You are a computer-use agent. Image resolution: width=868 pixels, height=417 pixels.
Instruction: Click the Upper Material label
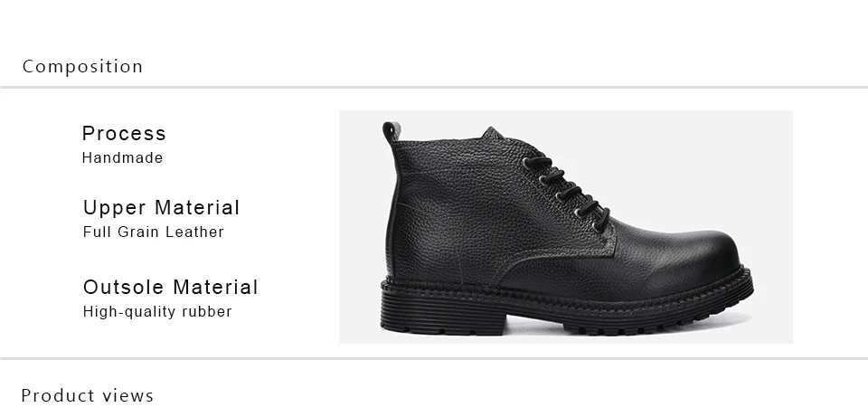[161, 207]
